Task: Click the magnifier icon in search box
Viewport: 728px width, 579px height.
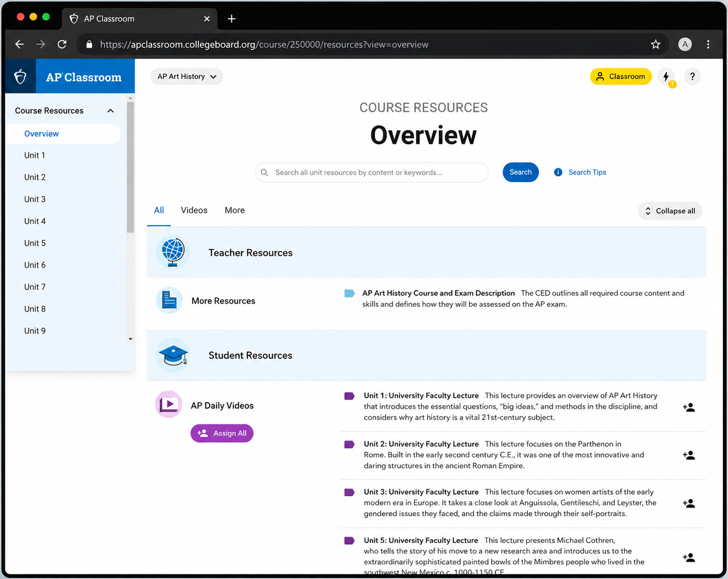Action: pos(265,172)
